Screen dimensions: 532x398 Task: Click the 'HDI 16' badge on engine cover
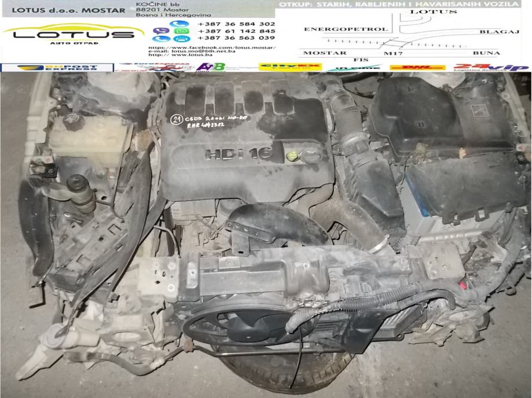(239, 153)
